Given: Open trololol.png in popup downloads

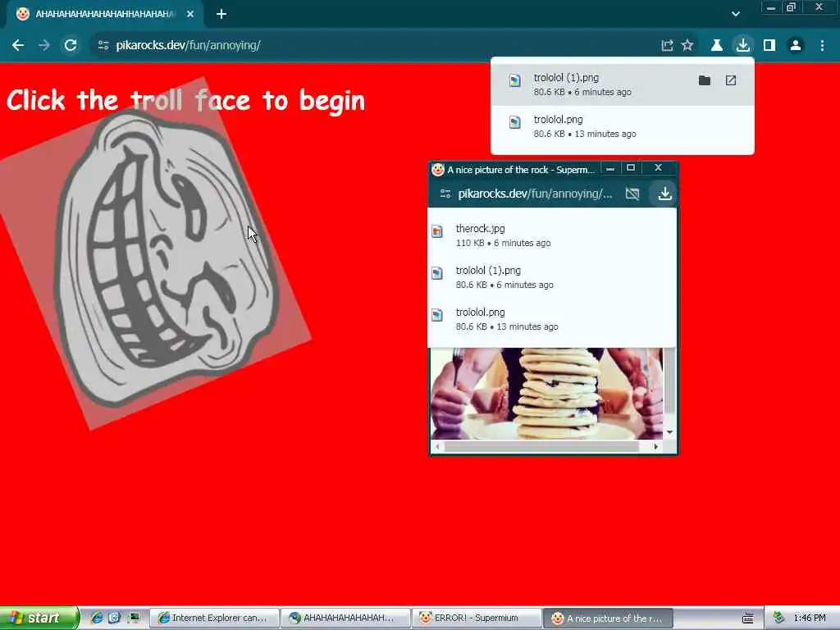Looking at the screenshot, I should pyautogui.click(x=552, y=319).
